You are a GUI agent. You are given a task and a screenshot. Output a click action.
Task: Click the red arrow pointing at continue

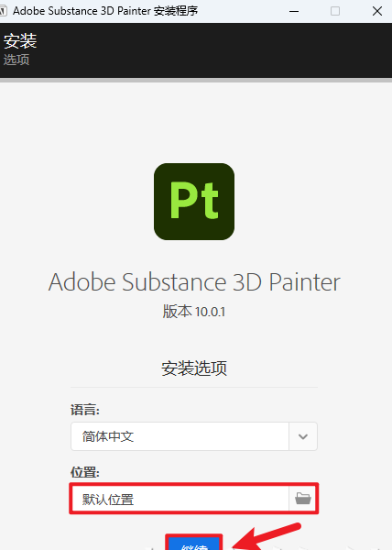pyautogui.click(x=267, y=536)
